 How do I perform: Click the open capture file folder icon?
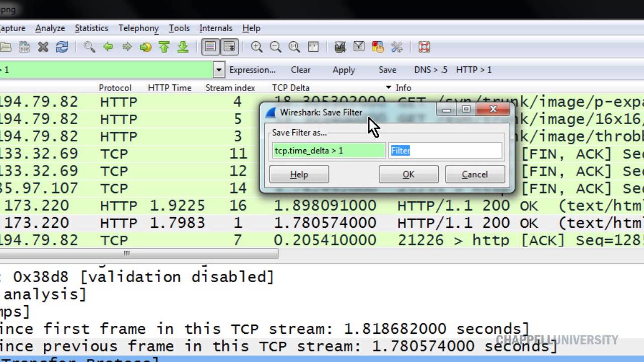(x=5, y=47)
